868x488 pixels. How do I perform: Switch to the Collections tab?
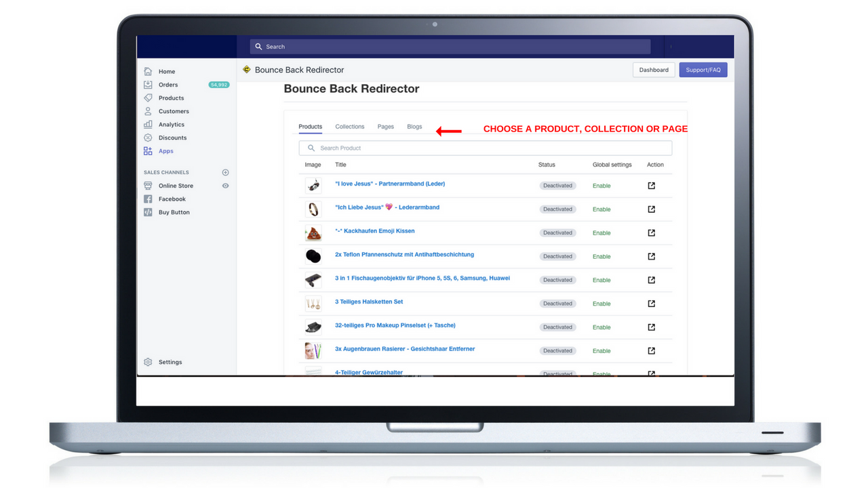(x=349, y=126)
